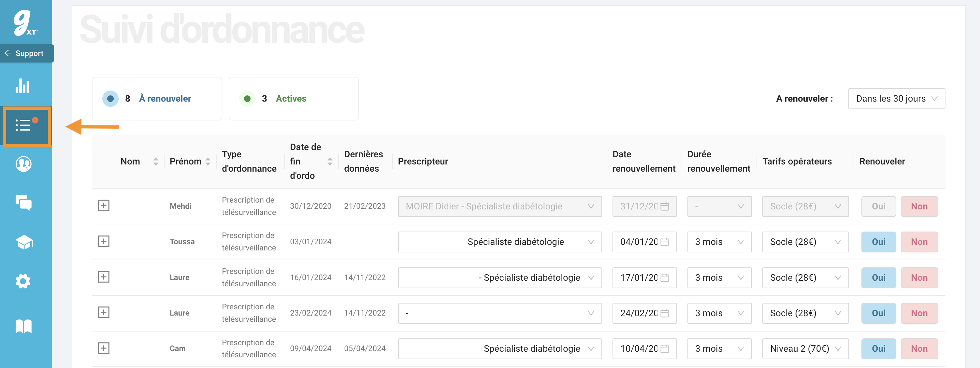
Task: Sort table by Prénom column
Action: [x=208, y=162]
